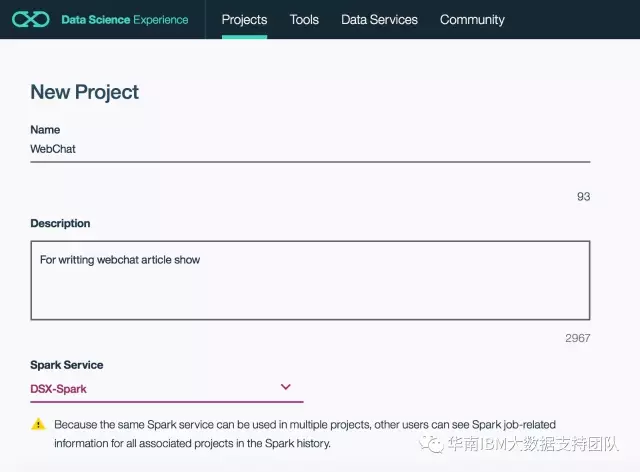Open the Data Services menu

379,20
